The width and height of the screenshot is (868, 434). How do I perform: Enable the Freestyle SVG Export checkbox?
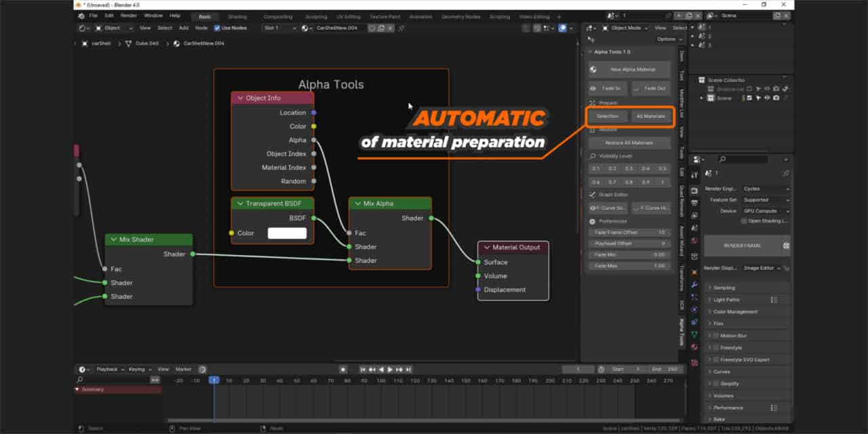(x=716, y=360)
